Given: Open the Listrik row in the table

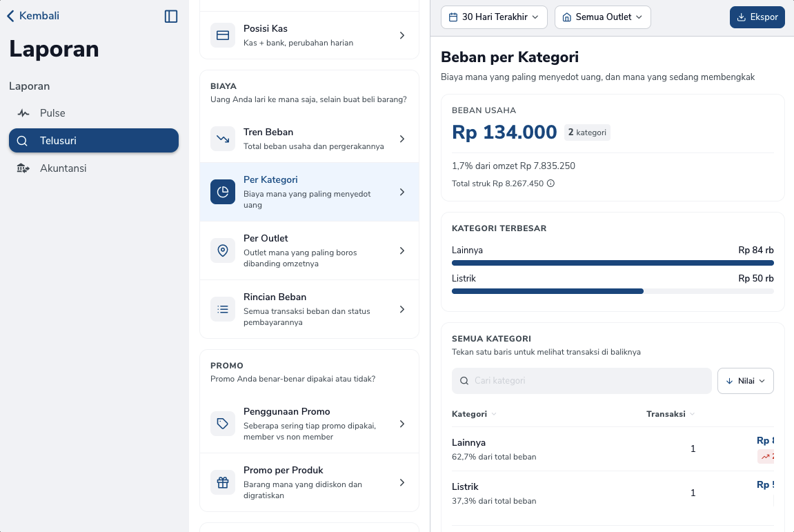Looking at the screenshot, I should (x=613, y=493).
